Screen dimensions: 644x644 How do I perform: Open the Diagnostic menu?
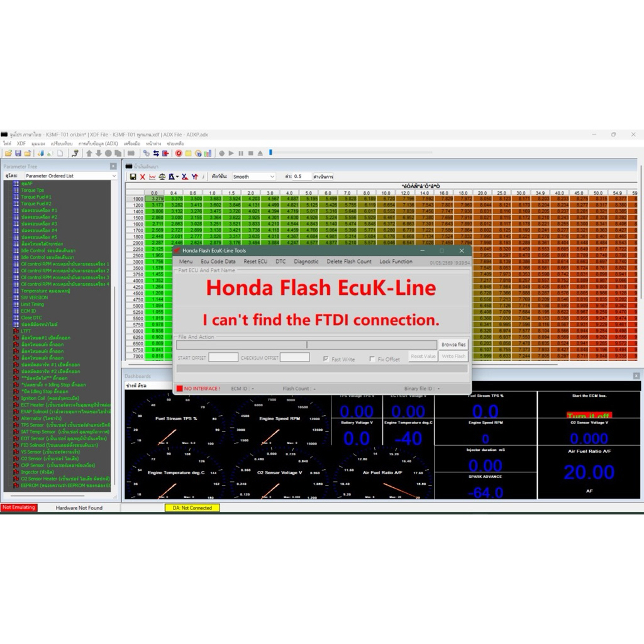pos(306,261)
